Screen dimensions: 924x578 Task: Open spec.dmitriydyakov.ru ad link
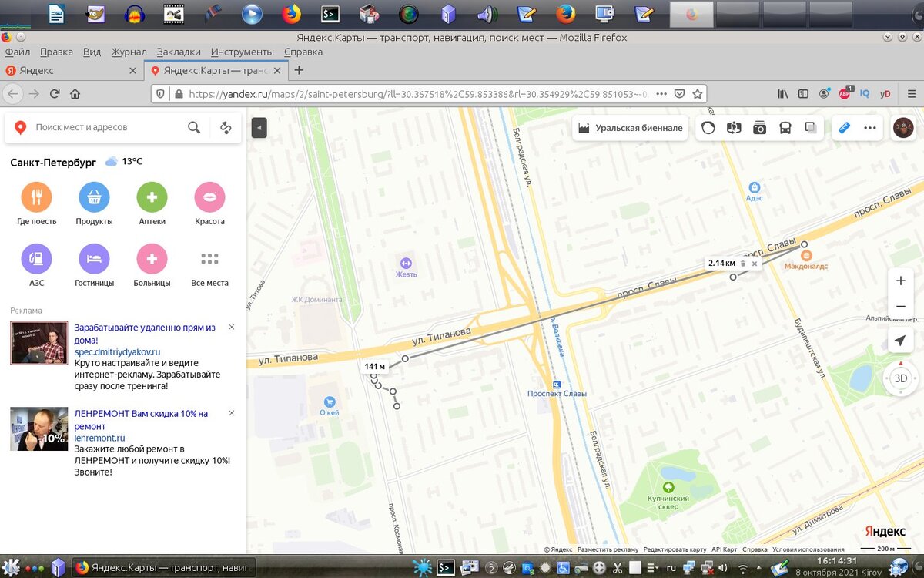[117, 351]
